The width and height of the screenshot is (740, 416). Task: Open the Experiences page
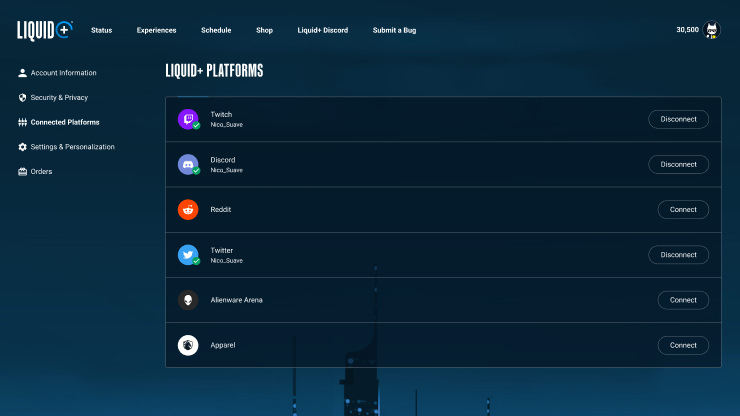(156, 30)
